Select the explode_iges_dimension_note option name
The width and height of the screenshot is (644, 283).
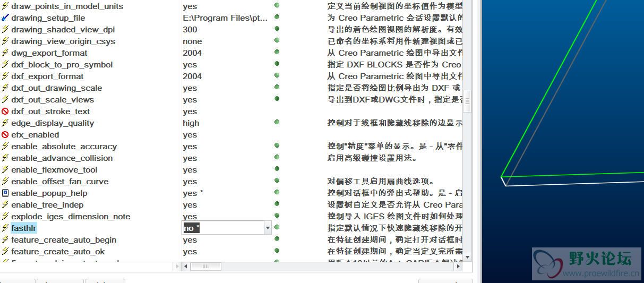(71, 217)
